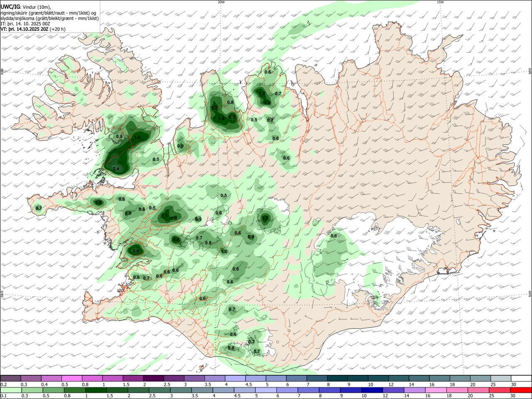This screenshot has width=532, height=399.
Task: Select the white 30 swatch in the upper scale
Action: click(521, 378)
